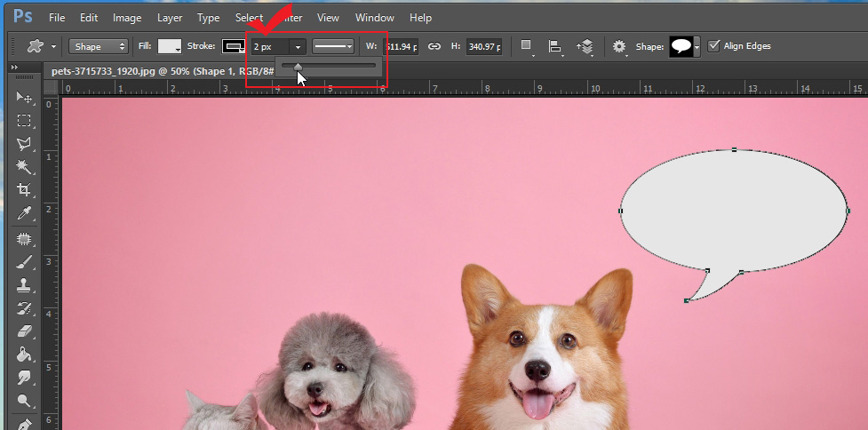Image resolution: width=868 pixels, height=430 pixels.
Task: Click the Stroke color swatch
Action: coord(234,46)
